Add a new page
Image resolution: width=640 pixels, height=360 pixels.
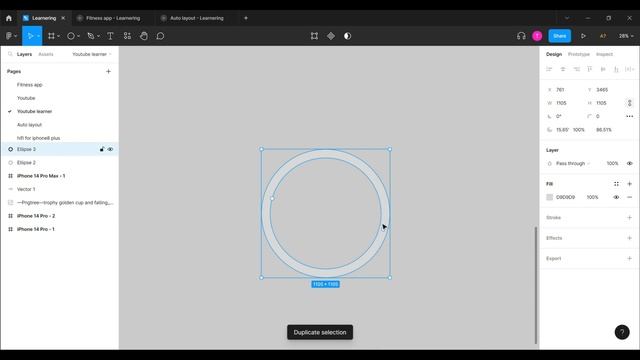click(108, 71)
